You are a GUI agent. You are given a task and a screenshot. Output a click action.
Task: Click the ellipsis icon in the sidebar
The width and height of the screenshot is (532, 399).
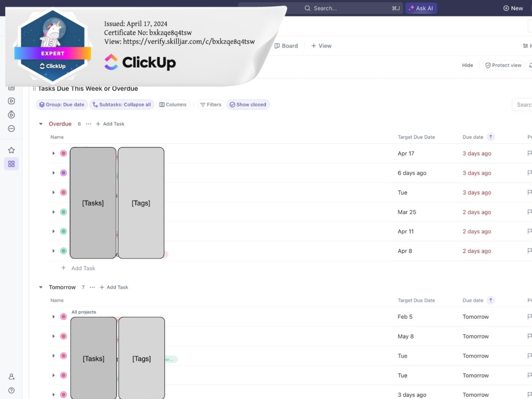tap(11, 128)
